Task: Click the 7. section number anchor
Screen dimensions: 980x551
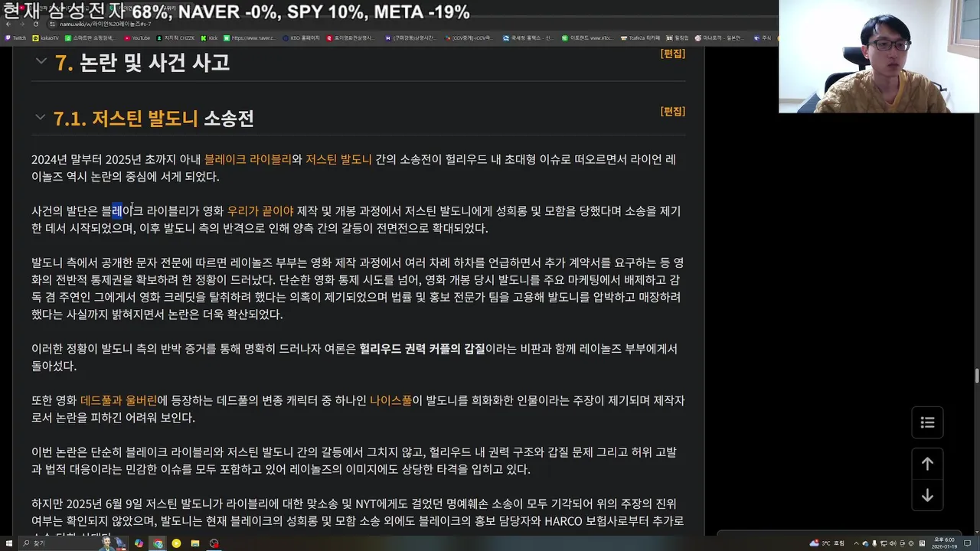Action: point(64,63)
